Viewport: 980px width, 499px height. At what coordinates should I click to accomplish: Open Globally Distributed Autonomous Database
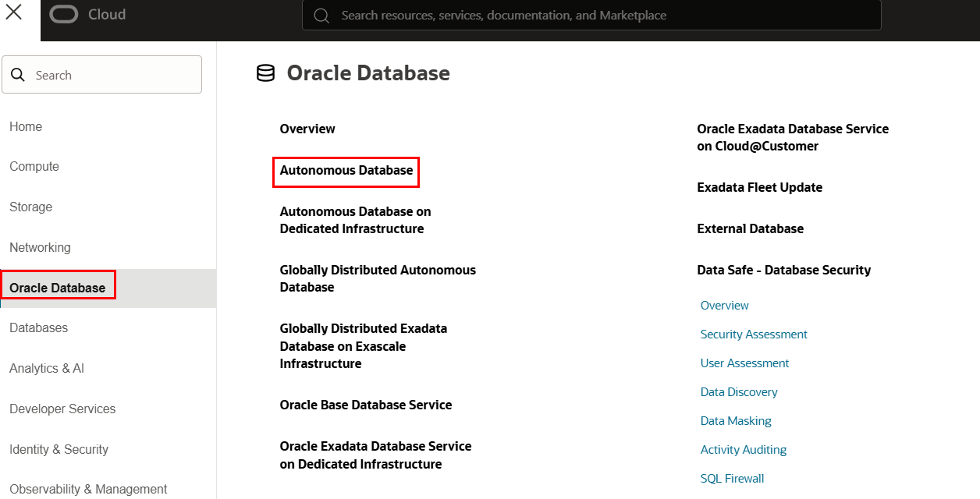point(378,278)
